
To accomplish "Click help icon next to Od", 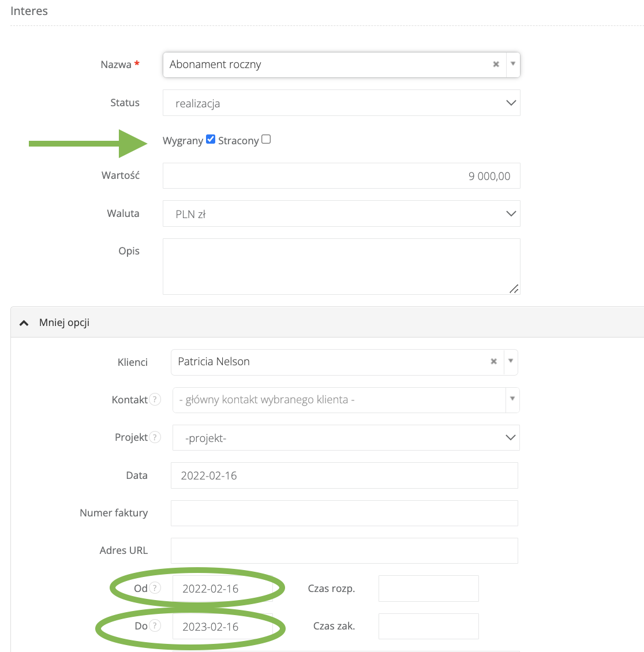I will coord(155,588).
